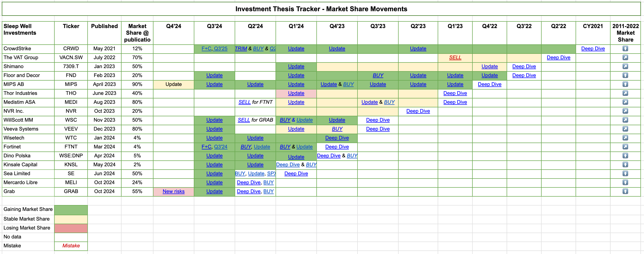Image resolution: width=644 pixels, height=254 pixels.
Task: Open the CrowdStrike market share chart icon
Action: 625,48
